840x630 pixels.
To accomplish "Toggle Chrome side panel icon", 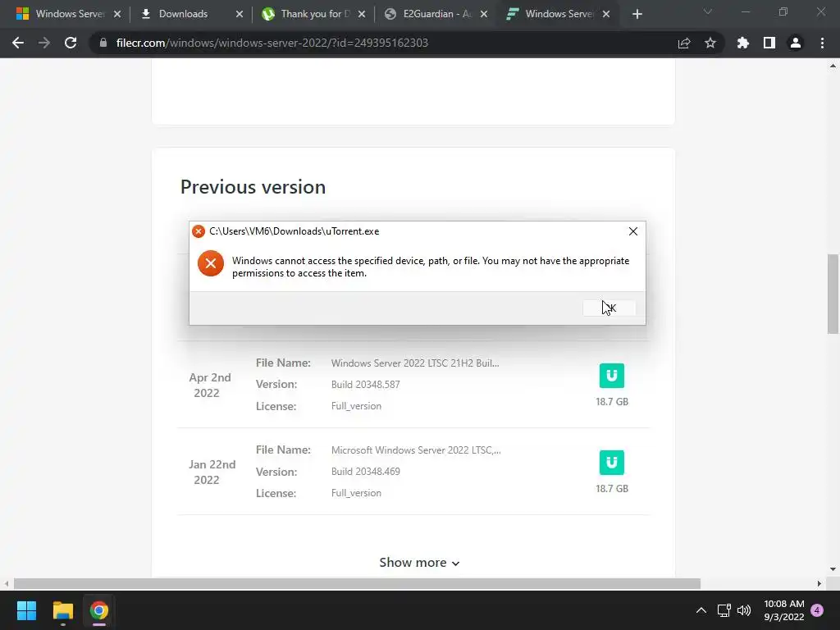I will click(x=769, y=43).
